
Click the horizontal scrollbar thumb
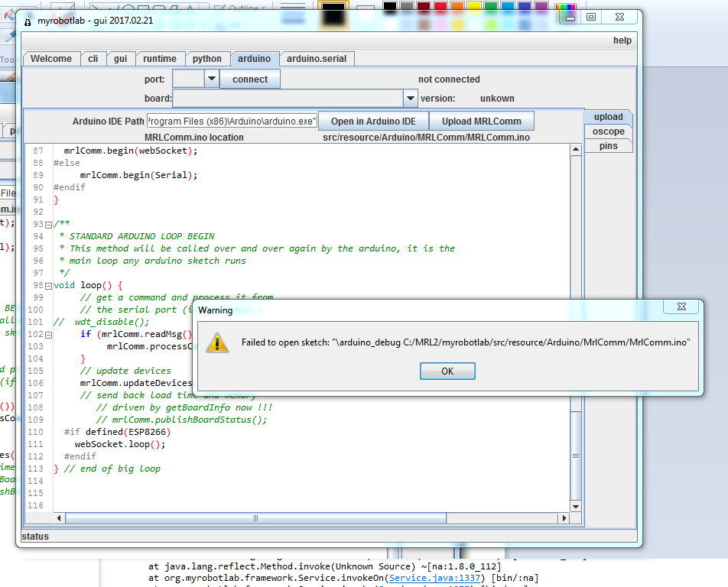pos(256,518)
